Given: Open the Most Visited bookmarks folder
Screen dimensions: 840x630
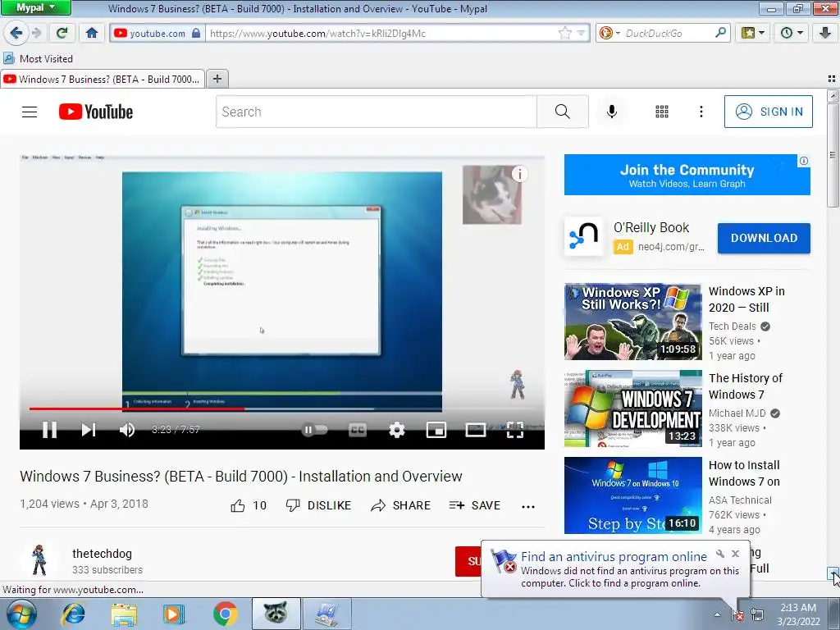Looking at the screenshot, I should (x=39, y=58).
